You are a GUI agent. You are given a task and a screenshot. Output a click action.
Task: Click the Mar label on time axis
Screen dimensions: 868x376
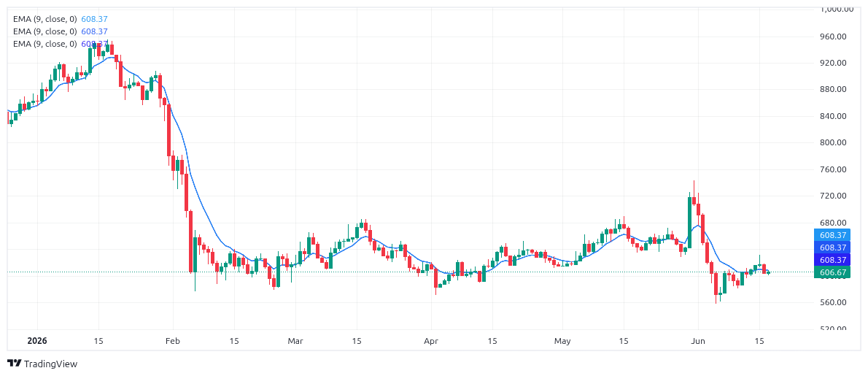click(295, 340)
